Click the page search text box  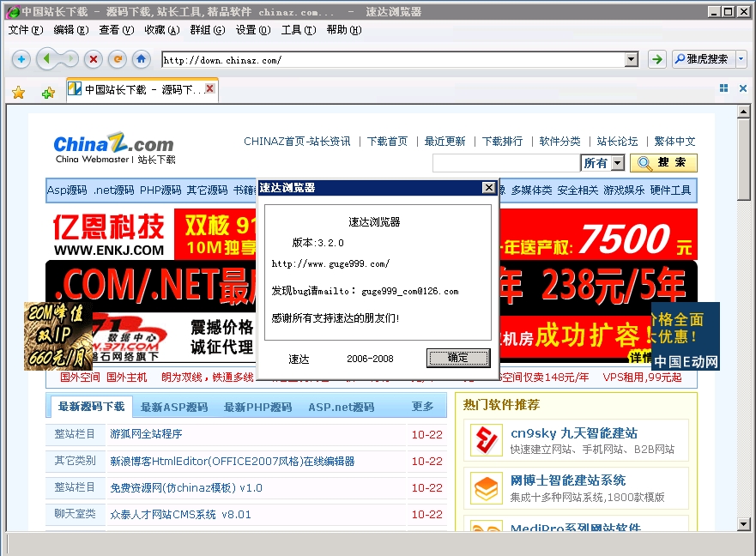(x=506, y=163)
